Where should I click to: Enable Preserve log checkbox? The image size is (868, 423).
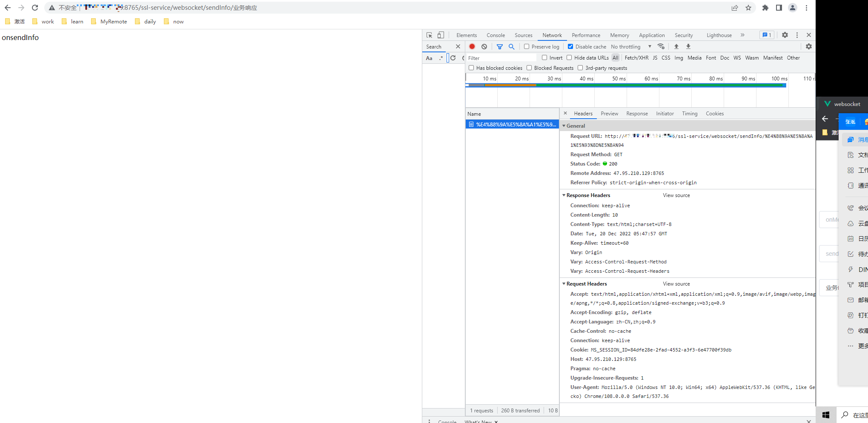click(527, 46)
